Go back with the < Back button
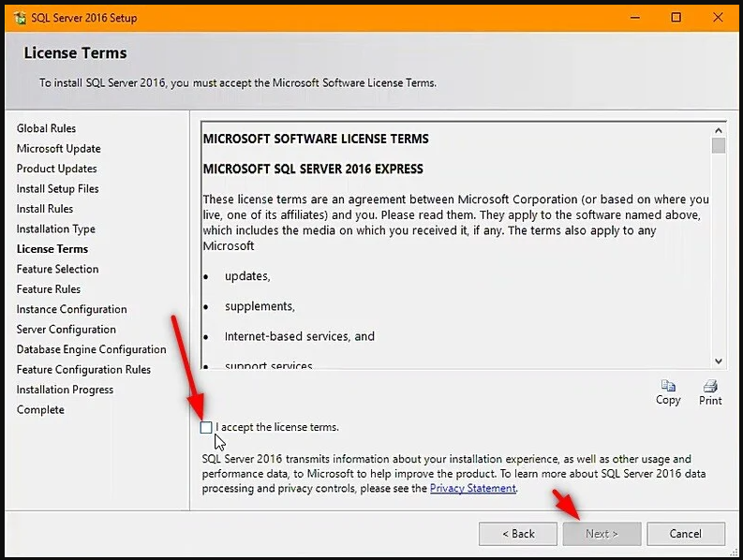 [x=518, y=534]
